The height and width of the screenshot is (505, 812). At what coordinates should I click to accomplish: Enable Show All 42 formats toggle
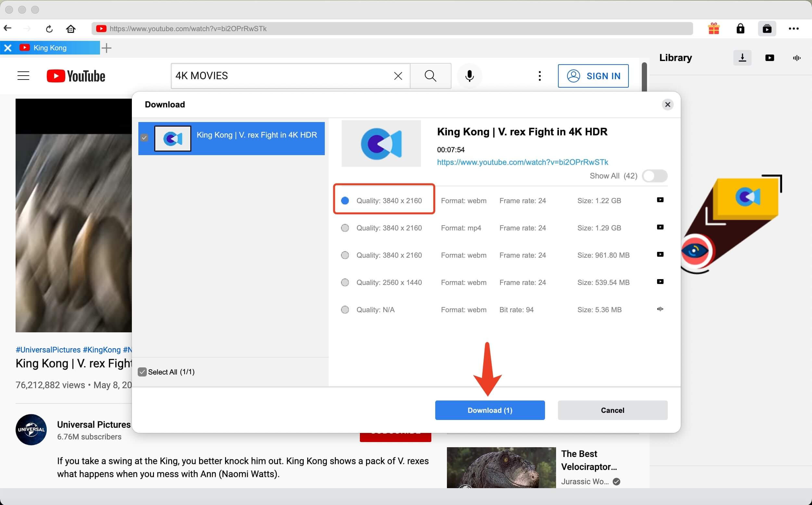coord(655,176)
